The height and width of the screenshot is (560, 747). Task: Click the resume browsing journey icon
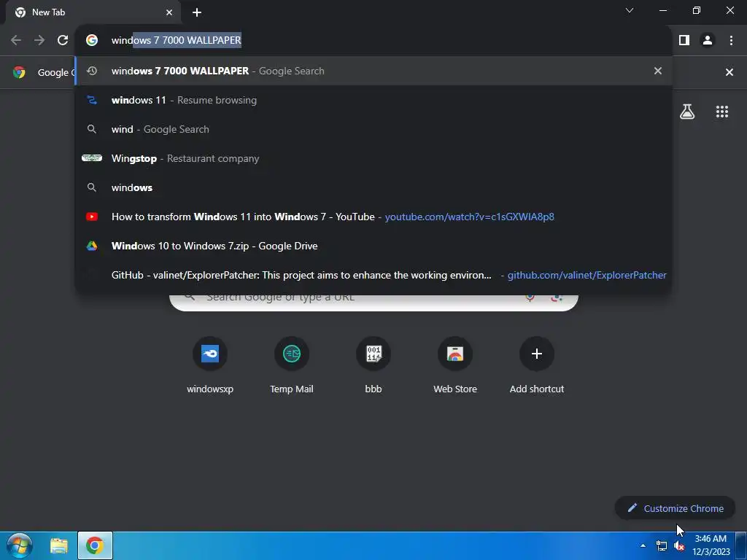[92, 100]
